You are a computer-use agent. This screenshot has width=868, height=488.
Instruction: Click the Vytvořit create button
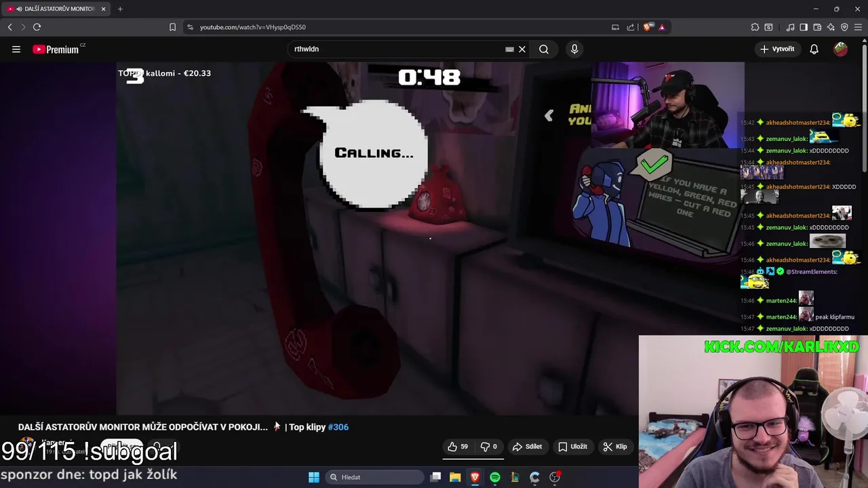pyautogui.click(x=777, y=49)
